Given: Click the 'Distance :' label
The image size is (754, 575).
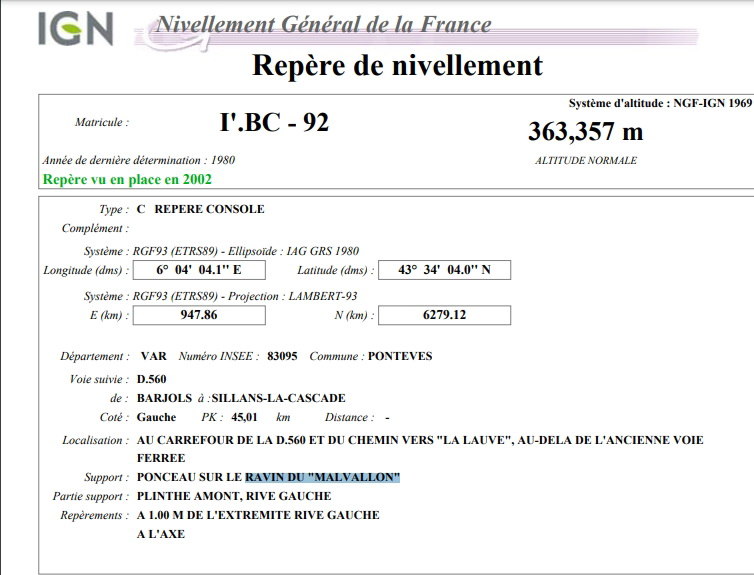Looking at the screenshot, I should point(350,417).
